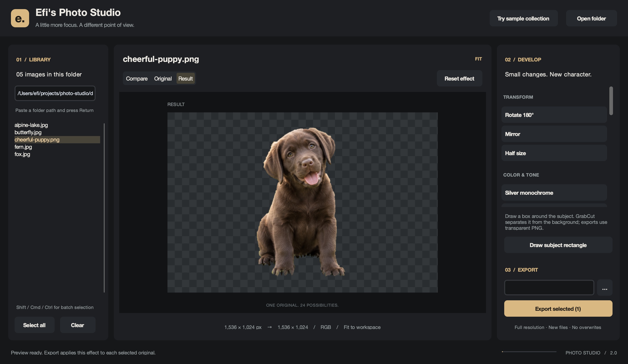Click the puppy result preview image

click(302, 202)
